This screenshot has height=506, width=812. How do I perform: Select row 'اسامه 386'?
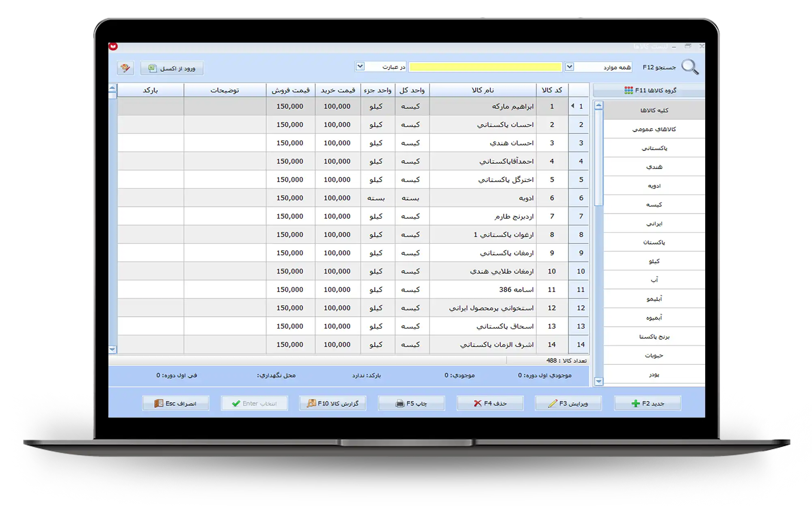click(x=353, y=289)
